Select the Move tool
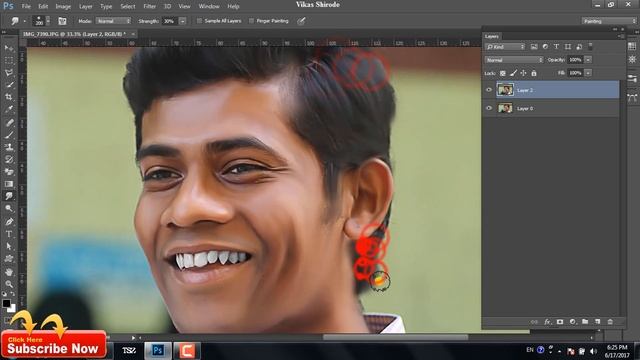 click(9, 48)
